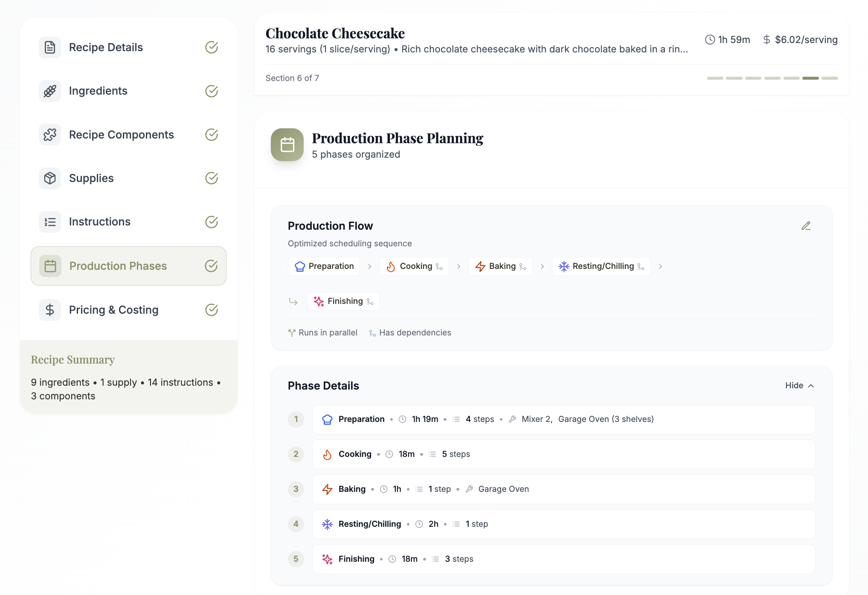Click the edit pencil on Production Flow
The image size is (868, 595).
tap(806, 225)
